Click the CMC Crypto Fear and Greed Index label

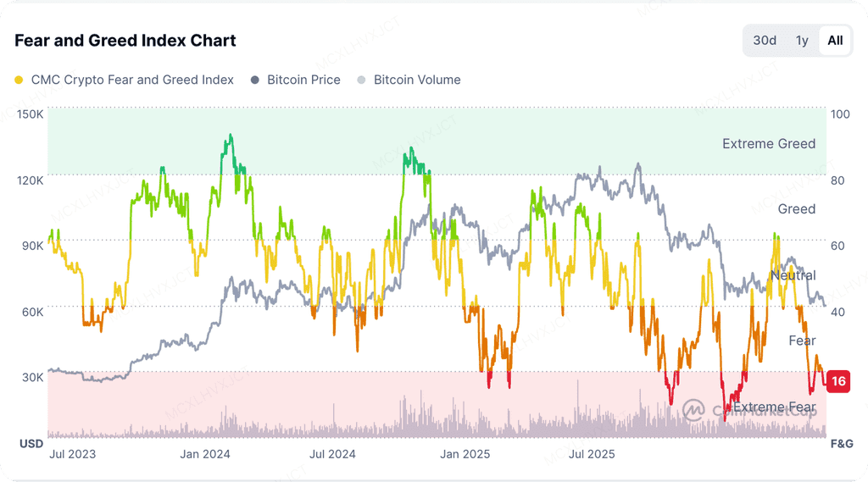point(132,80)
